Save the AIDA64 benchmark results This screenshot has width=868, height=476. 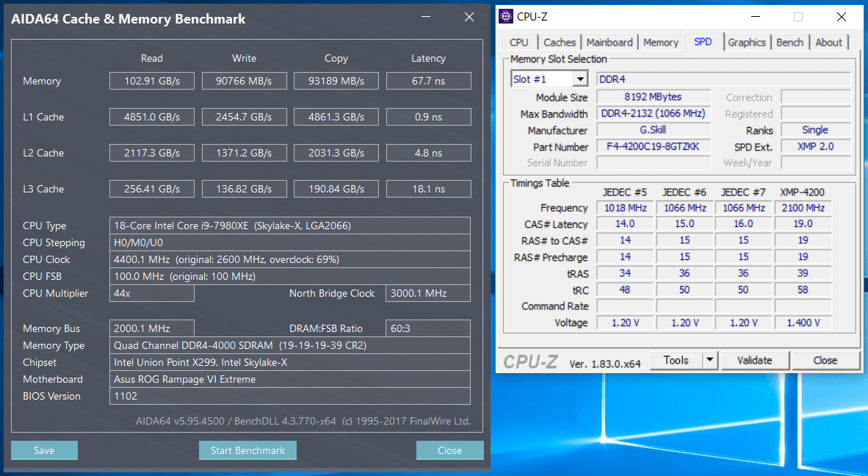point(44,450)
